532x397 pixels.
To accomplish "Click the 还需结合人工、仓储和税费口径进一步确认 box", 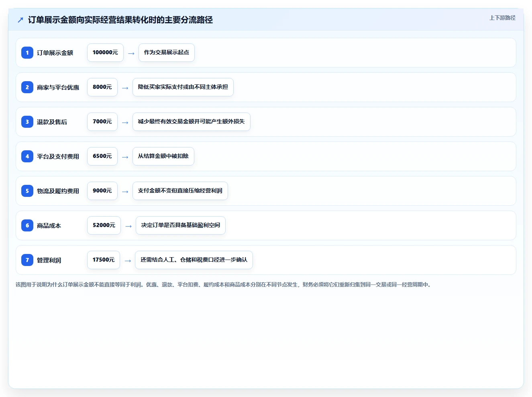I will click(x=194, y=260).
